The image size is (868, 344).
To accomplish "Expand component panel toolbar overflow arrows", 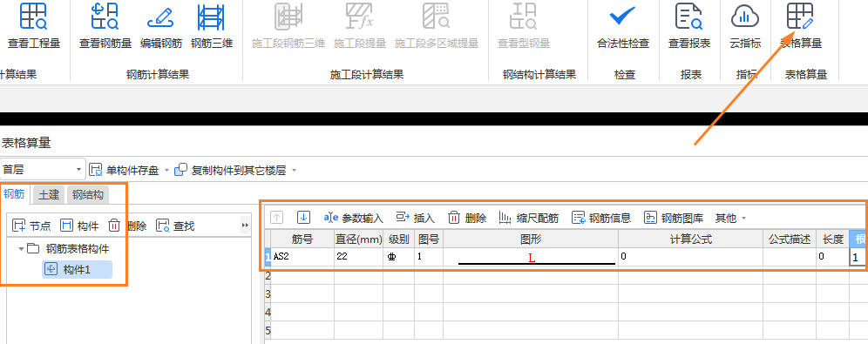I will [x=245, y=226].
